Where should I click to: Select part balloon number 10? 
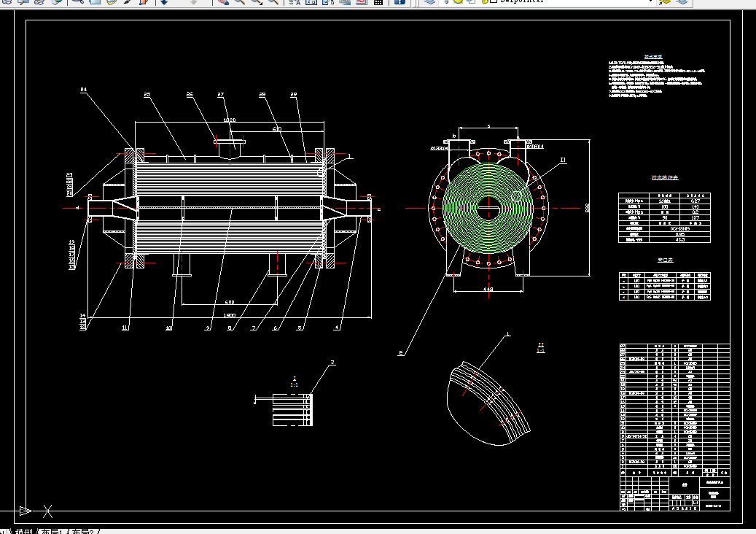click(x=168, y=328)
